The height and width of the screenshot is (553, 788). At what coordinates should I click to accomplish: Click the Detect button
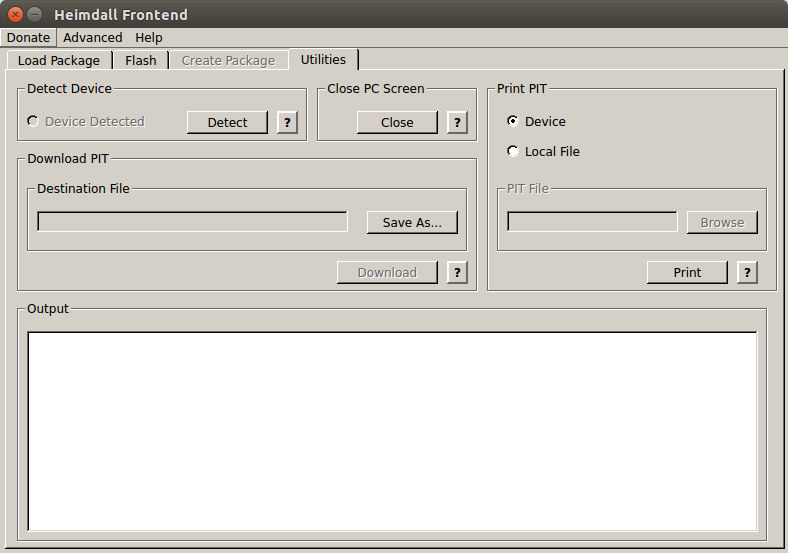(x=227, y=122)
